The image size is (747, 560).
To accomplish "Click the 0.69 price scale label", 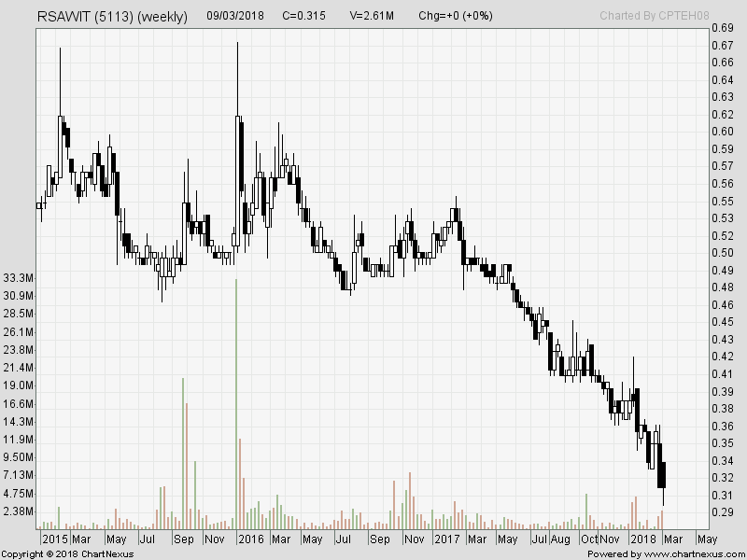I will tap(722, 28).
